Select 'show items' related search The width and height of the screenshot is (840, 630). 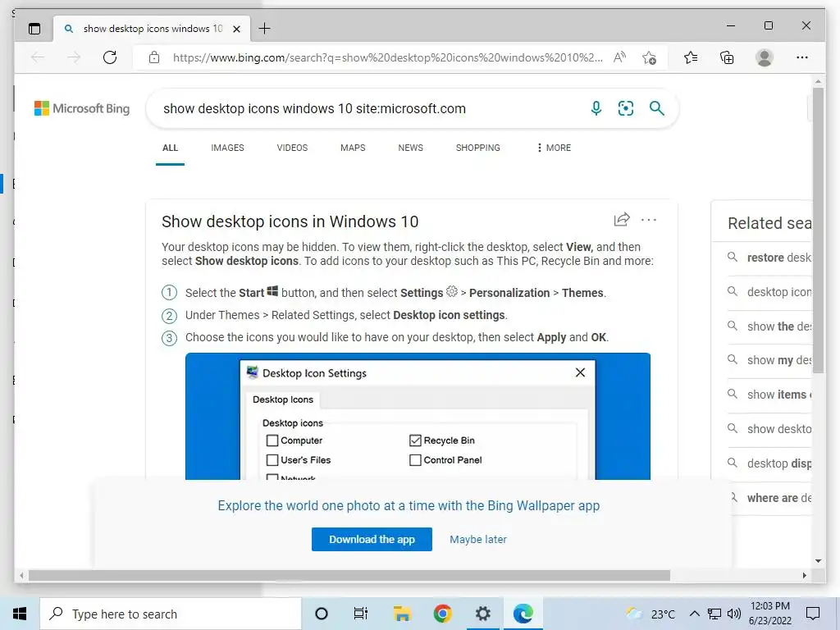click(769, 395)
